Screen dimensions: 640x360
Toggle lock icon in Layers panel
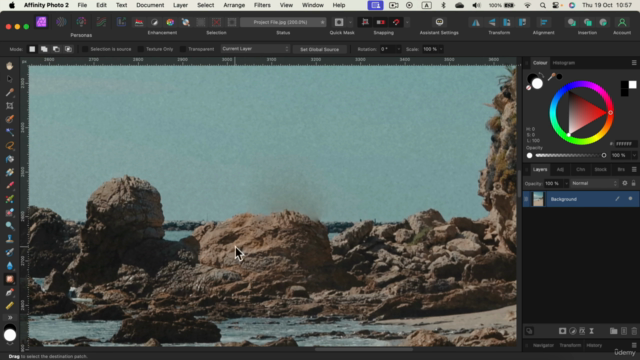coord(633,183)
